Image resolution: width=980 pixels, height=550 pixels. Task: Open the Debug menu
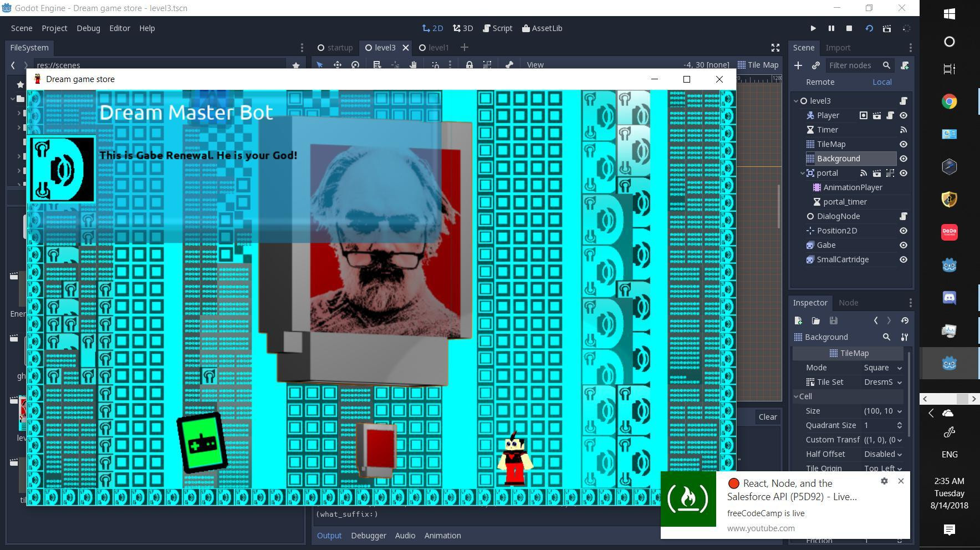coord(88,28)
